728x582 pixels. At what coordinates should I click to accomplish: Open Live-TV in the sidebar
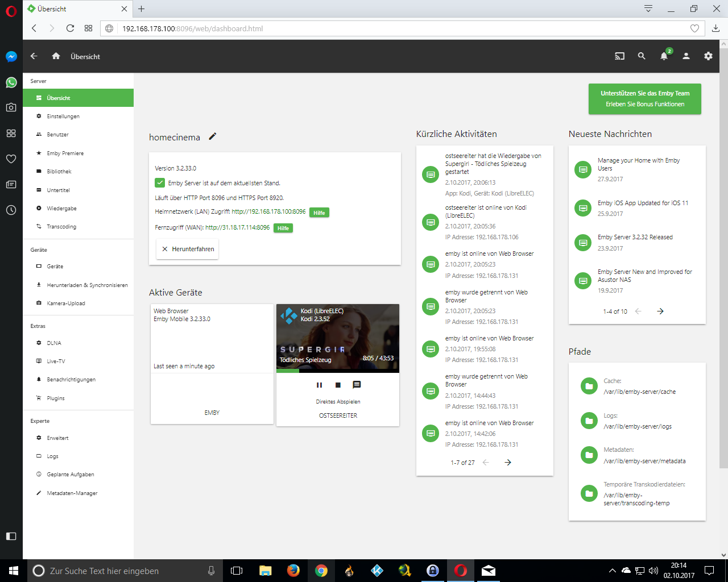point(78,361)
